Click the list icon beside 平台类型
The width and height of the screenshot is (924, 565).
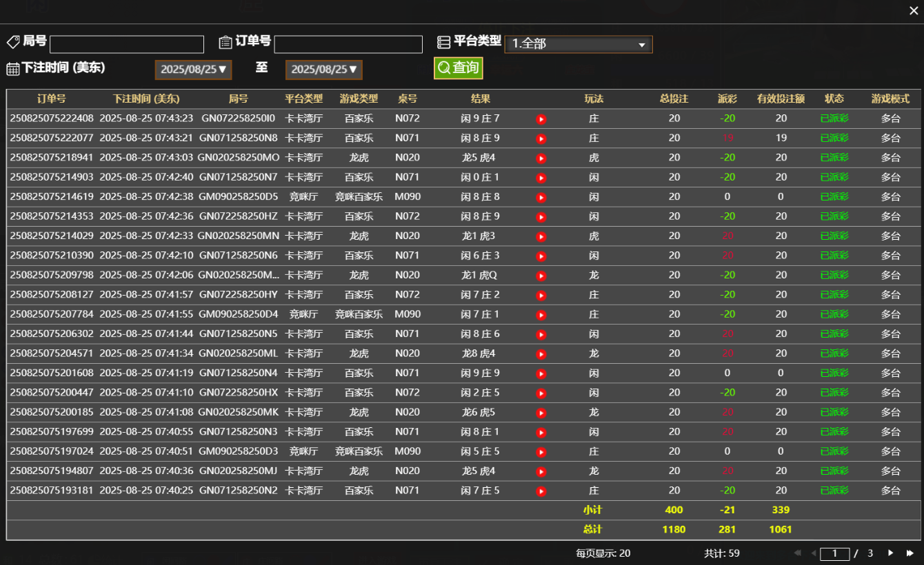coord(443,41)
